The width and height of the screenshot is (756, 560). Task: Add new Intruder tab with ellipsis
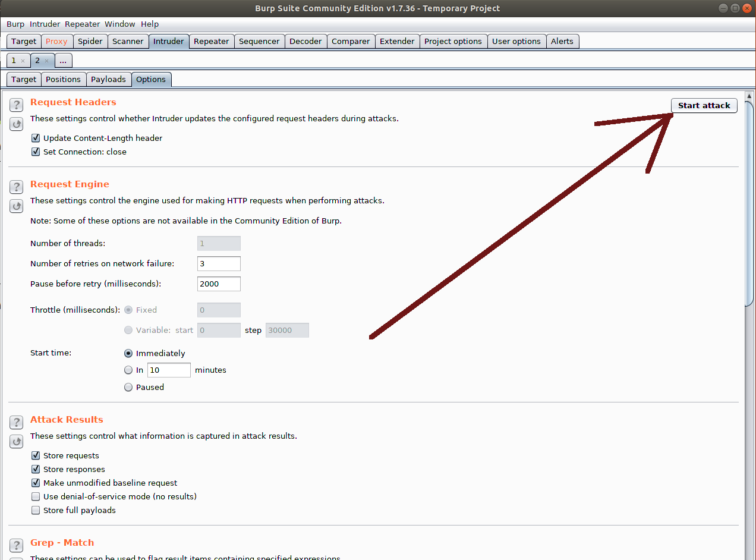(x=64, y=61)
